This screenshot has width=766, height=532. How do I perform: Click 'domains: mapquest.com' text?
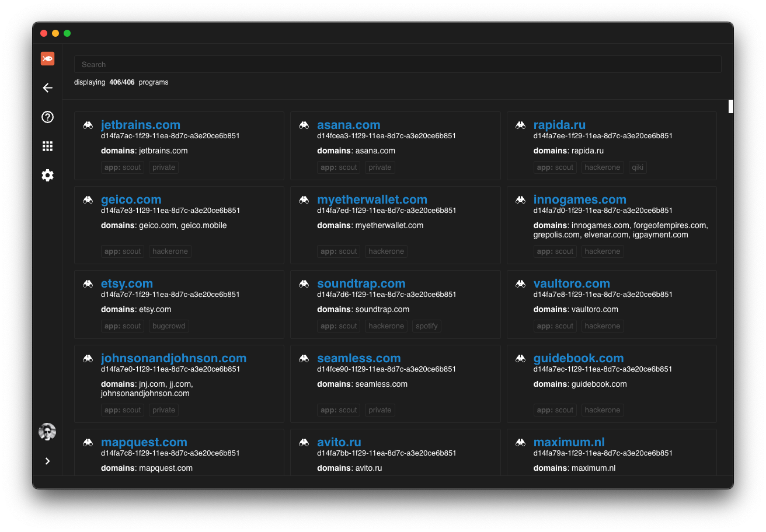click(x=147, y=468)
